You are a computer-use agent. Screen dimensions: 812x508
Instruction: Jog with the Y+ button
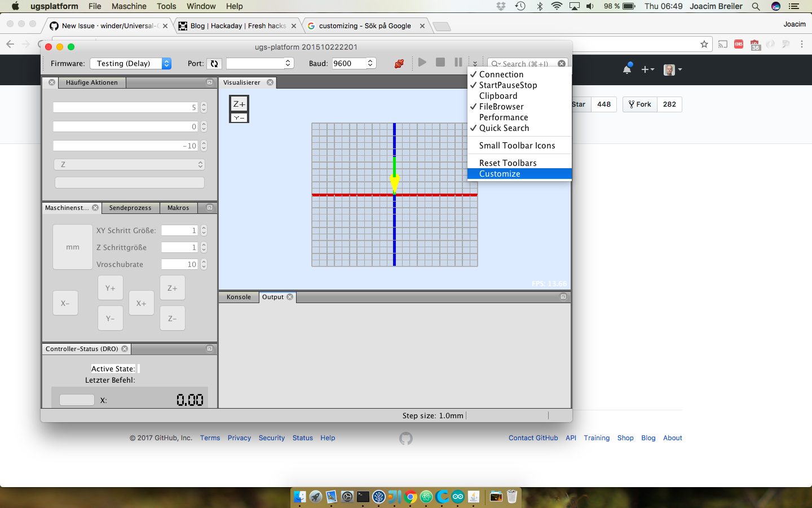click(x=111, y=288)
